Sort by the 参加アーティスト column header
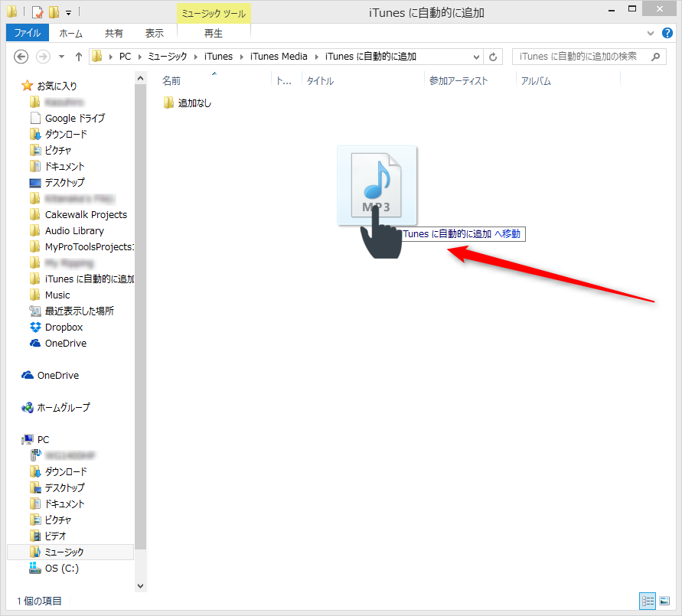Image resolution: width=682 pixels, height=616 pixels. click(x=458, y=81)
